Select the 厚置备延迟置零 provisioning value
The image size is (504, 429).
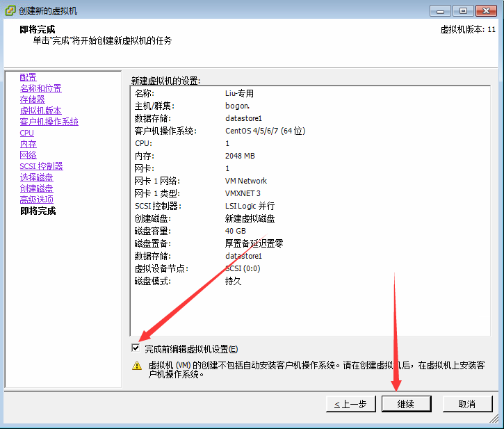[254, 243]
